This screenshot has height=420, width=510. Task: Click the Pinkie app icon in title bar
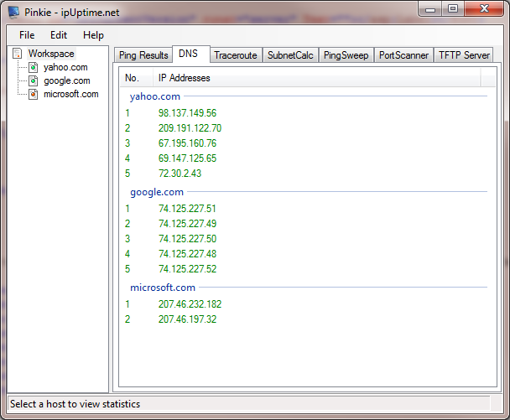13,12
